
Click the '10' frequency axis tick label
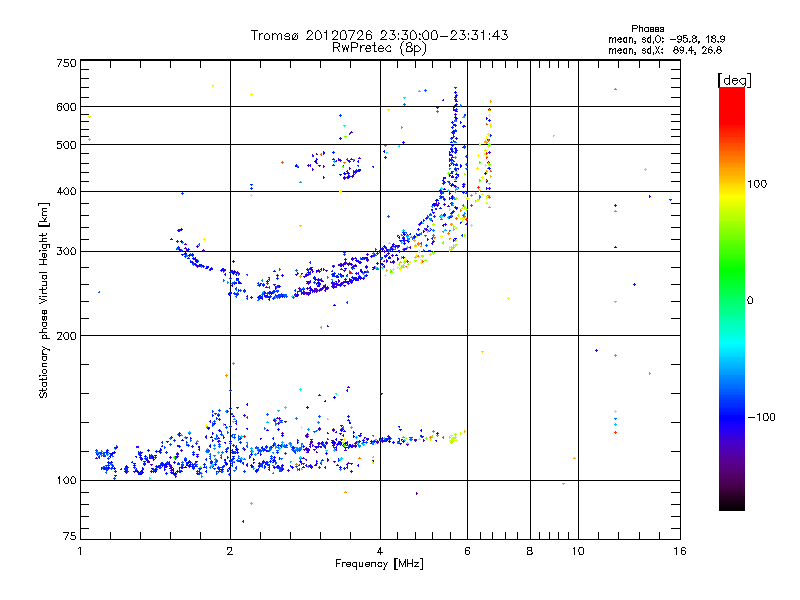tap(578, 551)
